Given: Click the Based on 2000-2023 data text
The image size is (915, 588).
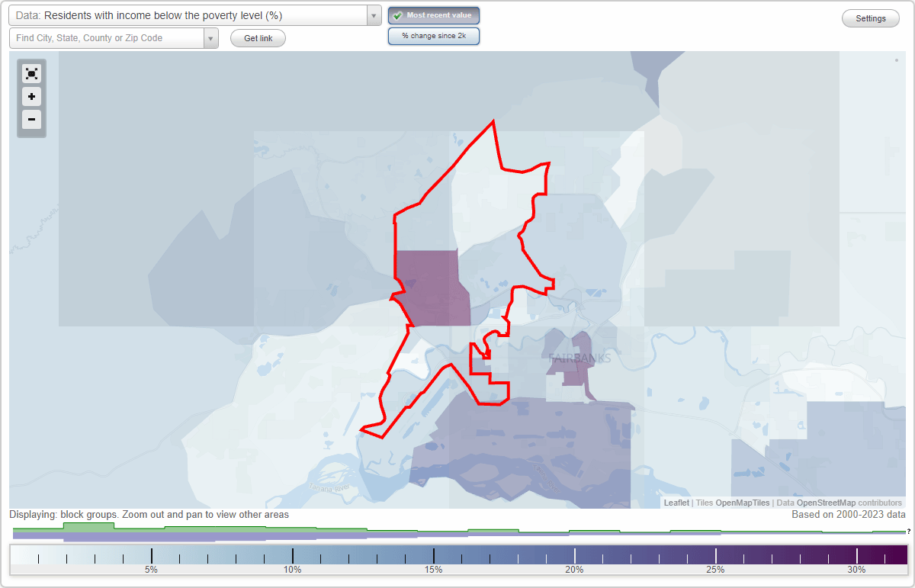Looking at the screenshot, I should tap(849, 515).
